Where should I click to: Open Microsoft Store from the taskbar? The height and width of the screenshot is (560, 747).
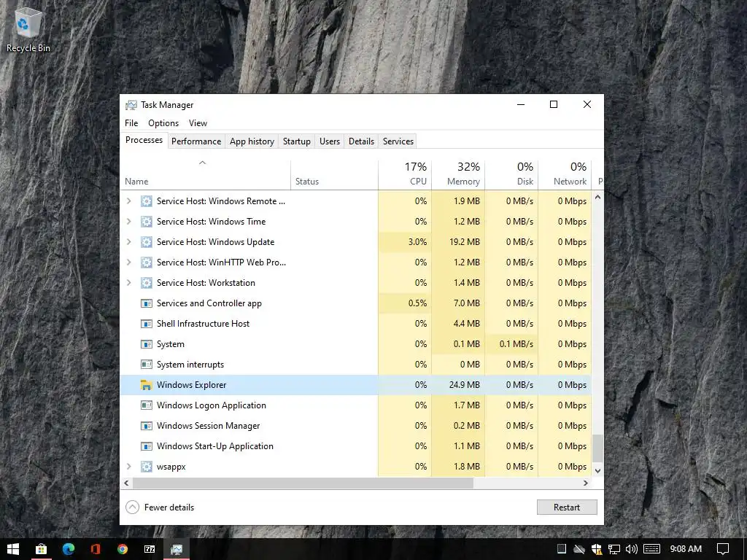[42, 549]
